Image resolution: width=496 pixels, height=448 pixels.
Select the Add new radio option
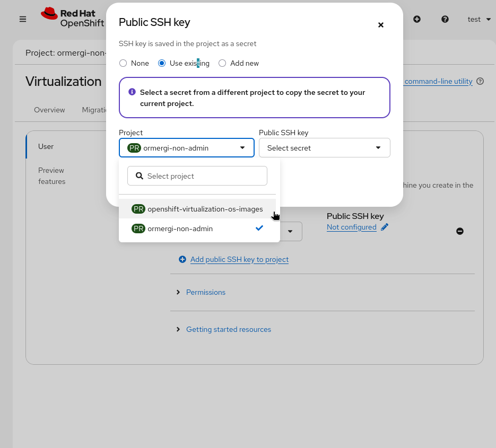222,63
